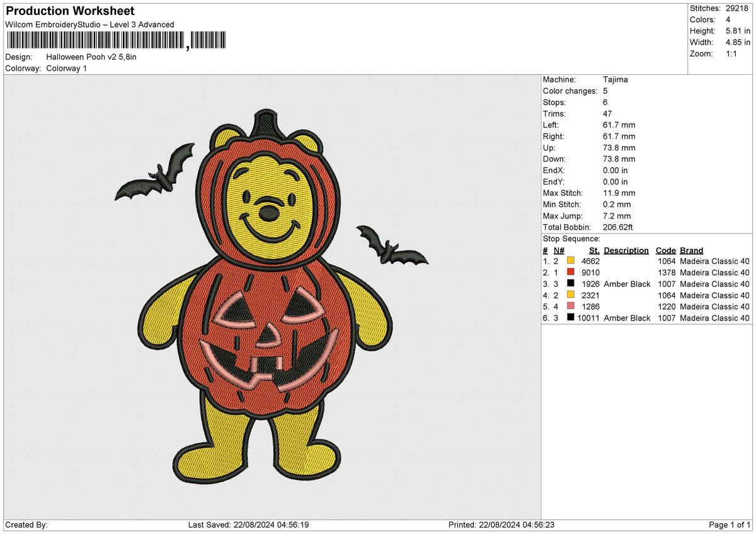The image size is (756, 534).
Task: Select design name 'Halloween Pooh v2 5,8in'
Action: click(x=91, y=57)
